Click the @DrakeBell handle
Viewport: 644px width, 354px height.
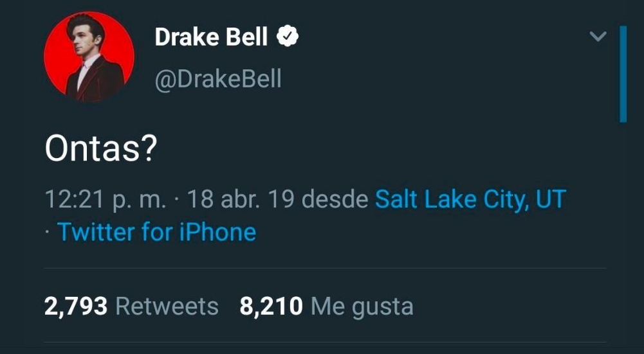(218, 78)
